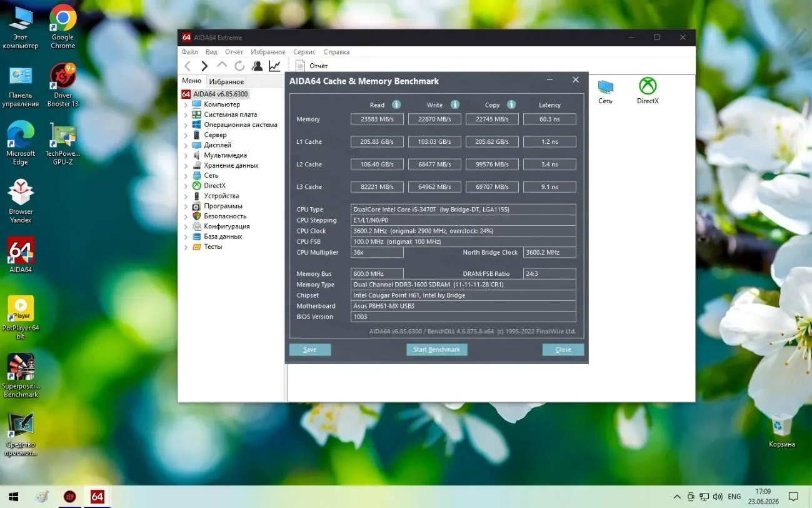Launch Driver Booster 13 shortcut
The height and width of the screenshot is (508, 812).
click(x=63, y=86)
